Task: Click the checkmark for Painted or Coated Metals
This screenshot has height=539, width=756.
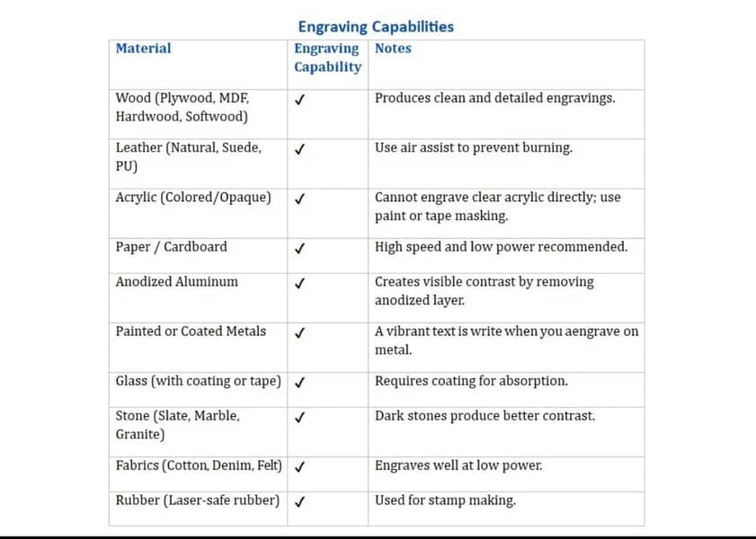Action: click(299, 332)
